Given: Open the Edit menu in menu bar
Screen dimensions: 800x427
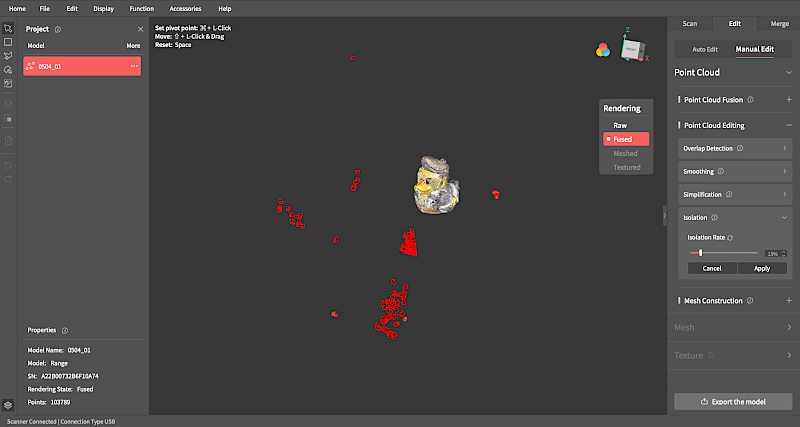Looking at the screenshot, I should coord(72,9).
